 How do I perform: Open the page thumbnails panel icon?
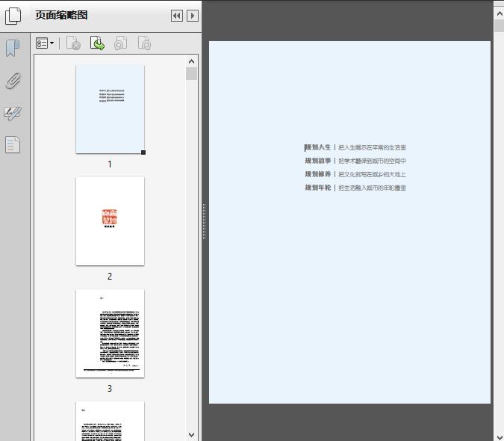pos(13,16)
